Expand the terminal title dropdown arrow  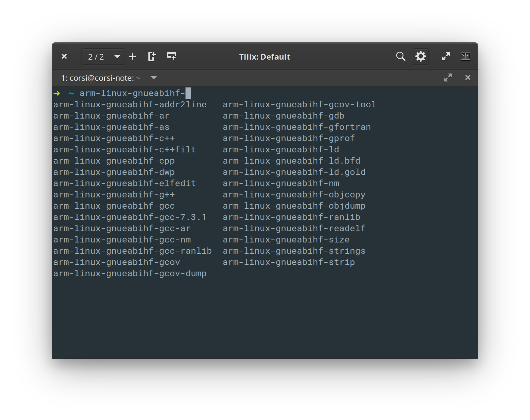(x=153, y=78)
